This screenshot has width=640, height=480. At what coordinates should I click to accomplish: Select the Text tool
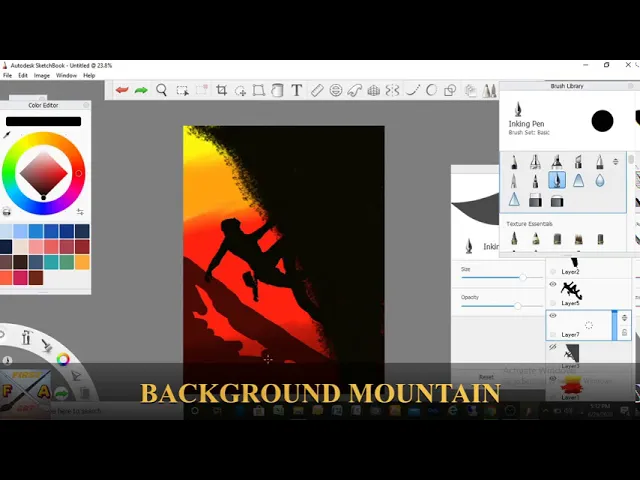coord(297,90)
